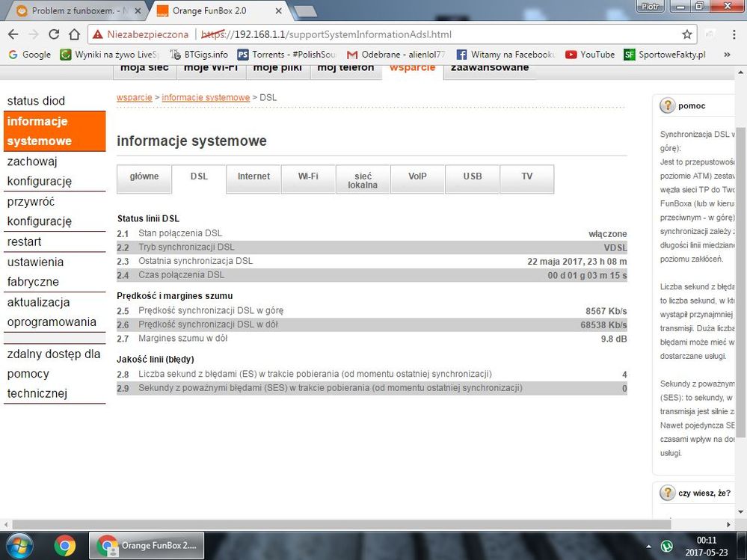This screenshot has height=560, width=747.
Task: Open status diod in the sidebar
Action: click(x=36, y=101)
